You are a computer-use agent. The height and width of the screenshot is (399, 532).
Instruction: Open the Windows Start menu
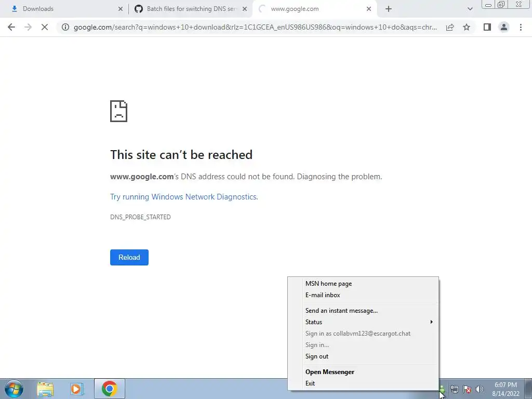click(14, 389)
